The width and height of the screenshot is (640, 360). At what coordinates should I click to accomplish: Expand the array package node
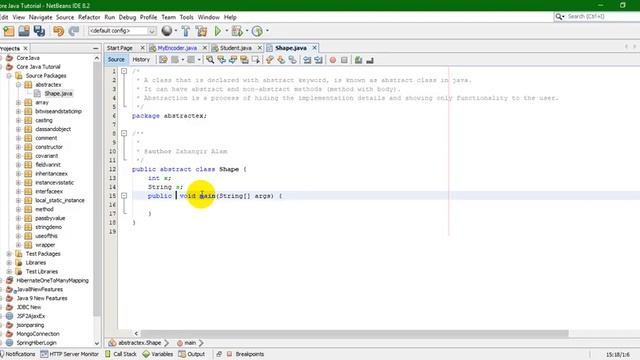pos(18,102)
